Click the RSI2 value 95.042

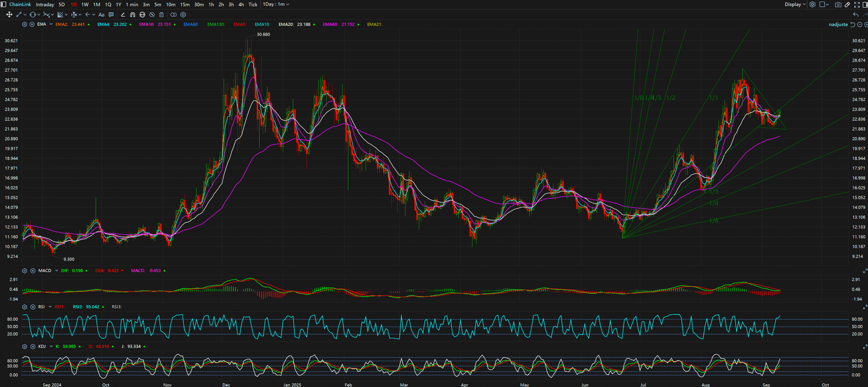(x=93, y=307)
